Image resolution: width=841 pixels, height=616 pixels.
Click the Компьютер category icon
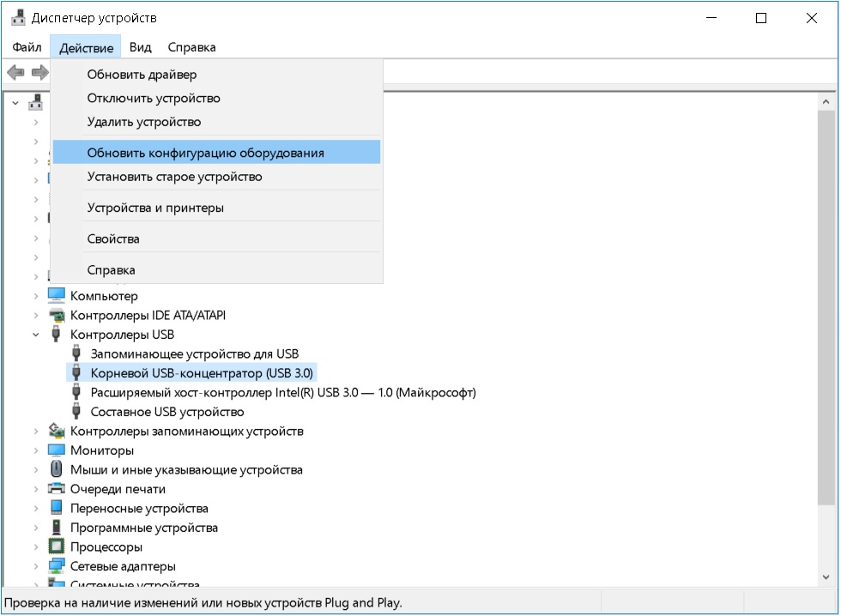(57, 296)
